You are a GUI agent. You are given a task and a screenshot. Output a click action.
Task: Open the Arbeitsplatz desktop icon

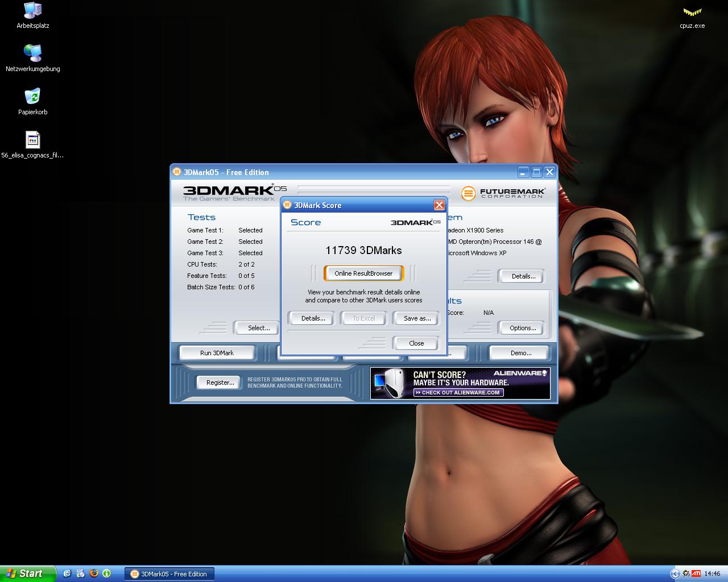point(32,15)
